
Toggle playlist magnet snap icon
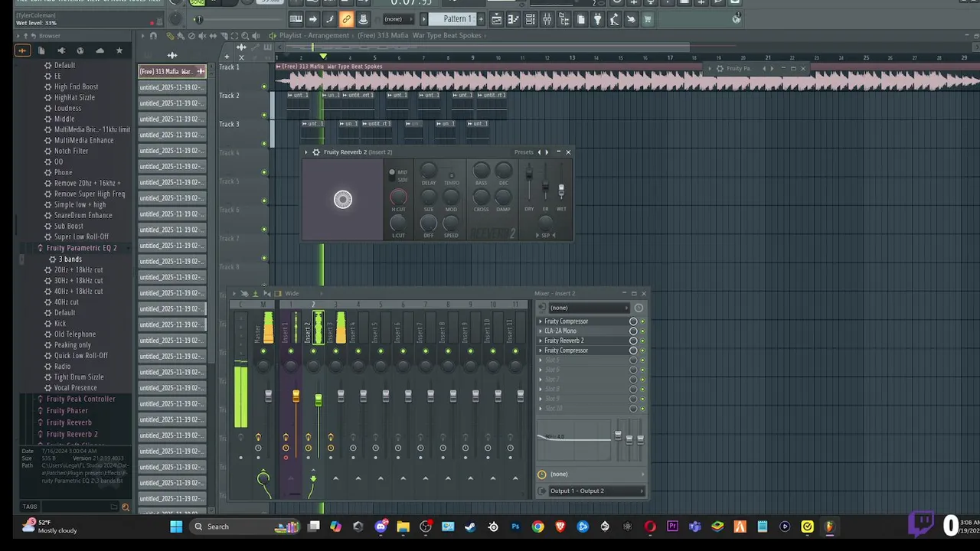153,36
